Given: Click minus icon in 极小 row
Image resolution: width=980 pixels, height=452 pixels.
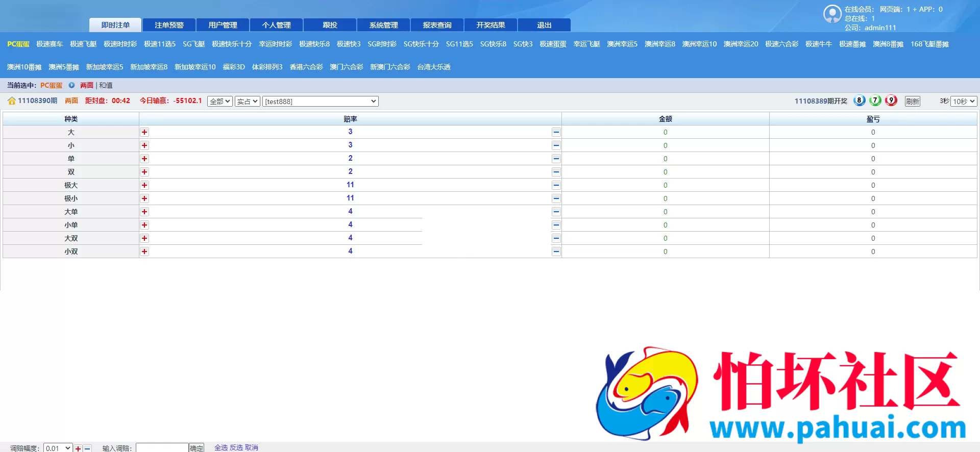Looking at the screenshot, I should pyautogui.click(x=556, y=198).
